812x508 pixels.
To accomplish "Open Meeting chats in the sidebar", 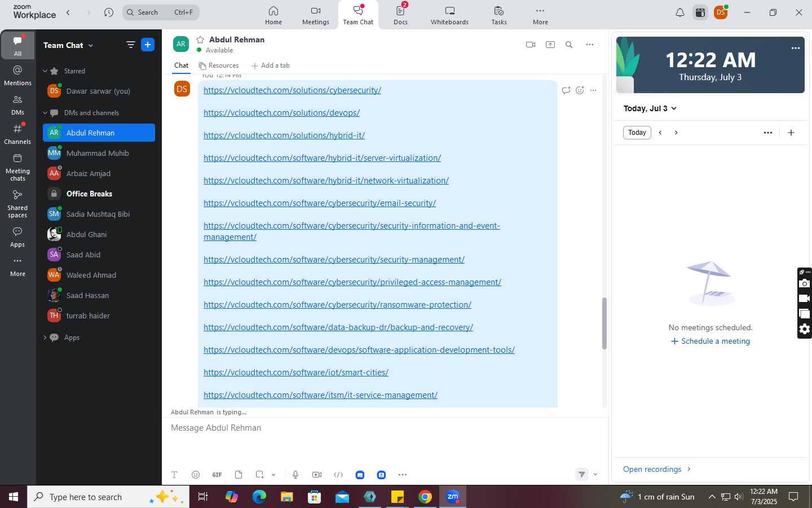I will [x=17, y=168].
